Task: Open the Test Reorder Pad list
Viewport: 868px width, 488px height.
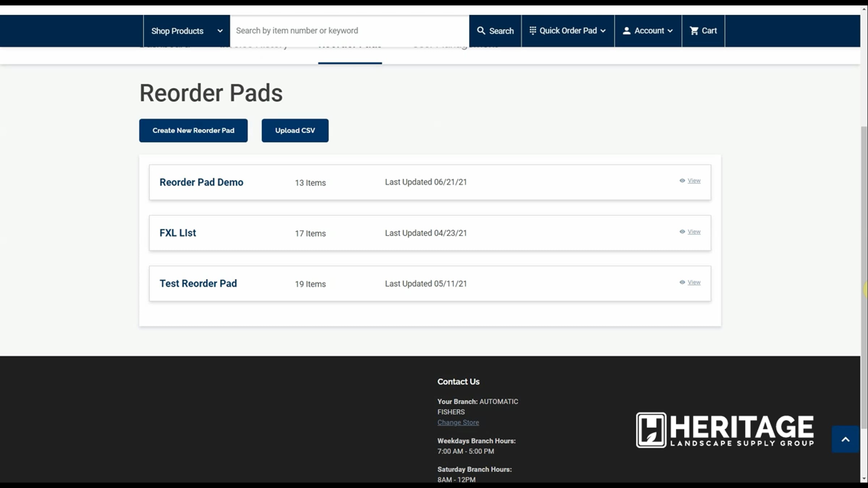Action: click(198, 283)
